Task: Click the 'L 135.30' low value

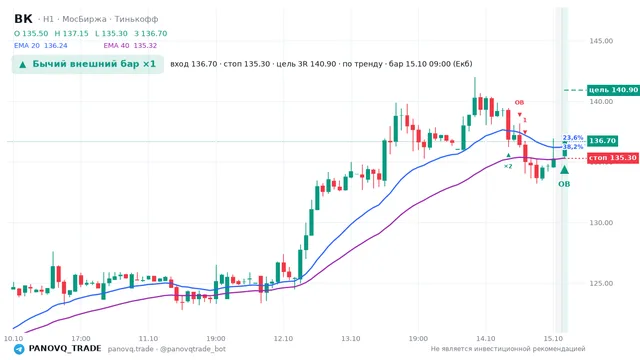Action: point(111,33)
